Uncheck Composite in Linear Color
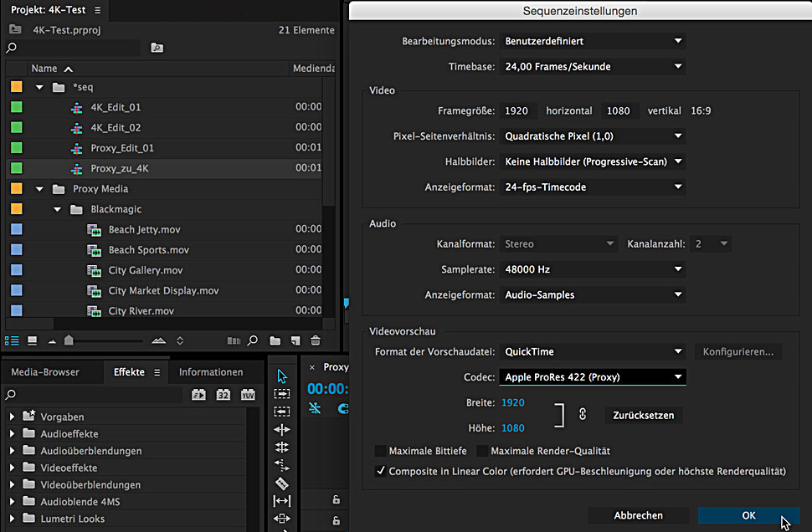Image resolution: width=812 pixels, height=532 pixels. click(x=382, y=471)
